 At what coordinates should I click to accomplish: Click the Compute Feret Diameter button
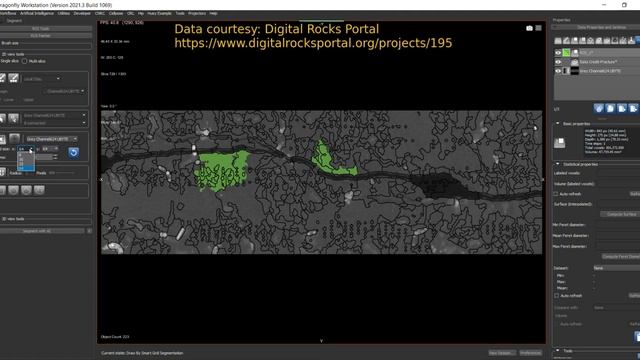click(621, 257)
